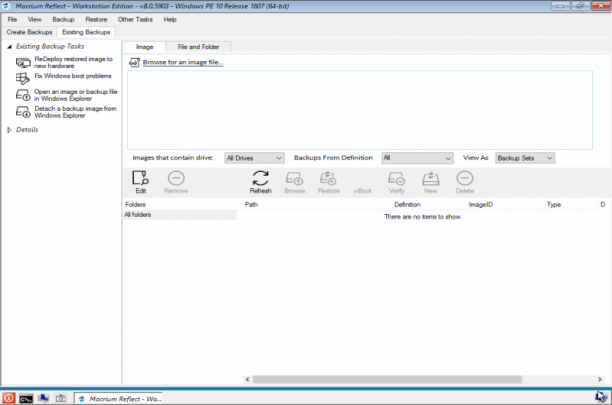
Task: Open the Images that contain drive dropdown
Action: 254,158
